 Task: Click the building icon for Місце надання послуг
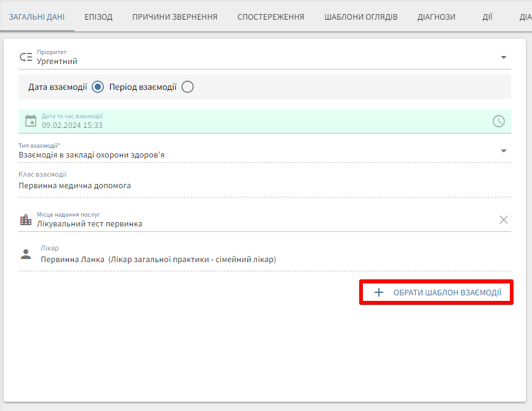tap(26, 220)
